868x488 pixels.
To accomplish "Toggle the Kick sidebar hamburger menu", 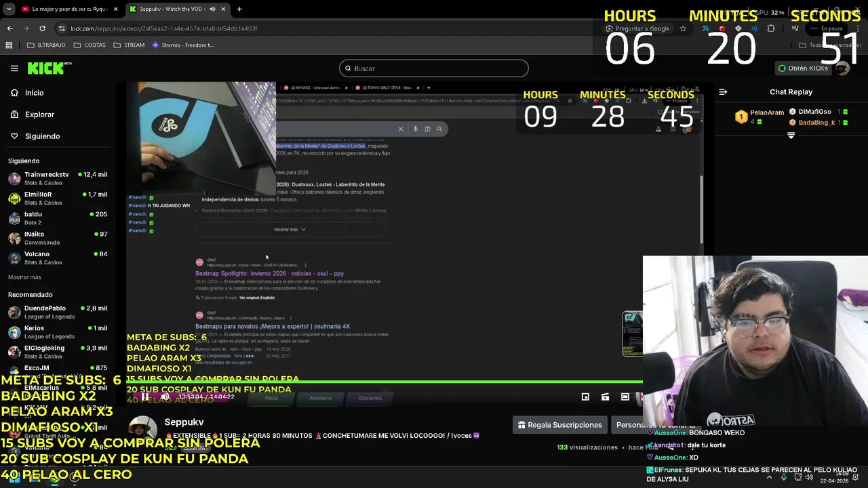I will click(x=14, y=68).
